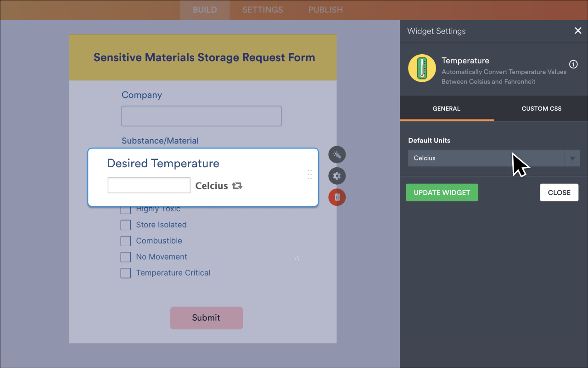Select the GENERAL tab
Image resolution: width=588 pixels, height=368 pixels.
[446, 108]
